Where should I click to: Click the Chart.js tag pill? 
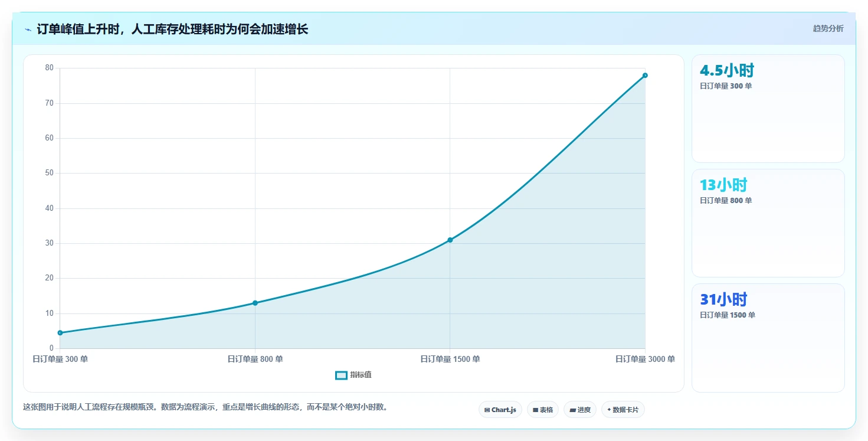[x=500, y=410]
